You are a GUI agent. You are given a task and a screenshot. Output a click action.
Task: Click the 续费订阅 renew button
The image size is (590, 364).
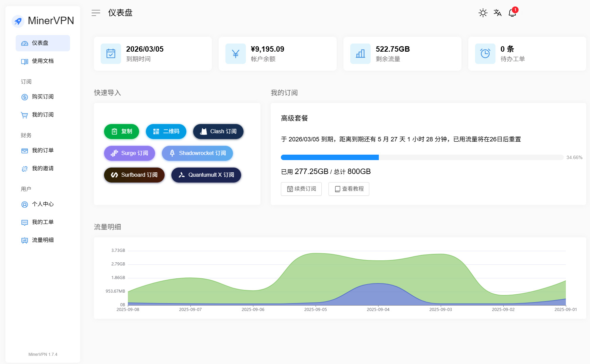tap(301, 189)
